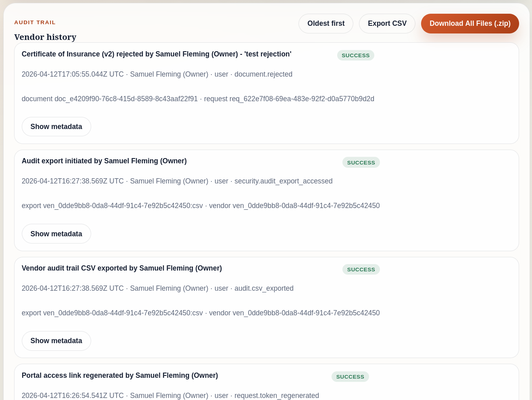Click the SUCCESS badge on the token regenerated event
This screenshot has width=532, height=400.
pos(350,377)
